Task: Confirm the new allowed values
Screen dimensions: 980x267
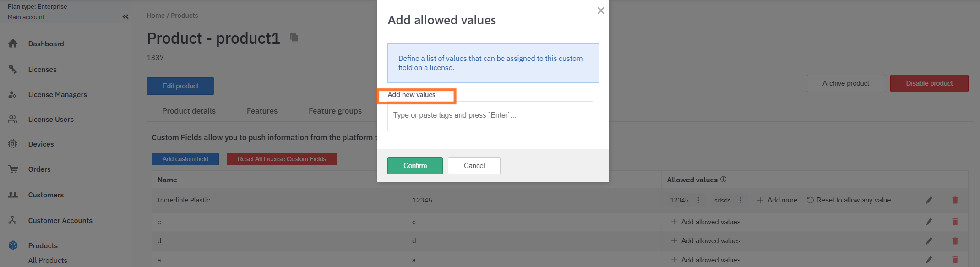Action: click(x=415, y=166)
